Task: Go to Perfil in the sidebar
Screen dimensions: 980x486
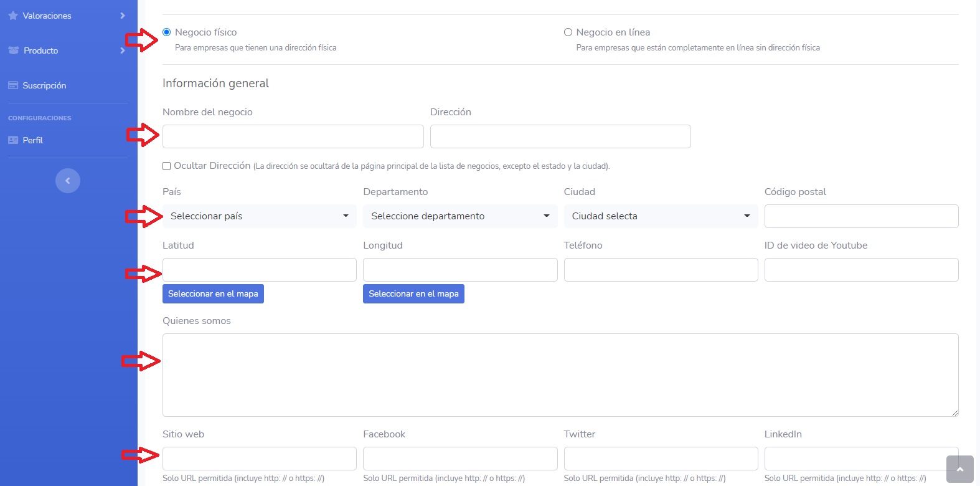Action: click(33, 140)
